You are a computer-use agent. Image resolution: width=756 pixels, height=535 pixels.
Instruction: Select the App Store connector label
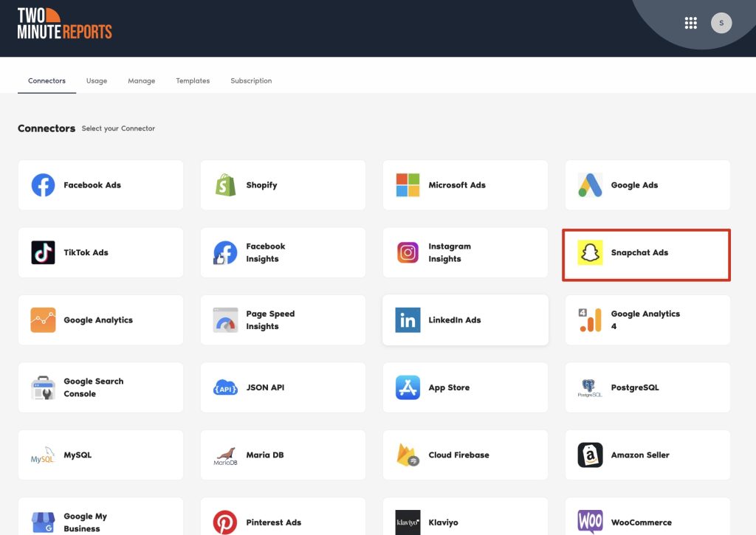(x=449, y=387)
